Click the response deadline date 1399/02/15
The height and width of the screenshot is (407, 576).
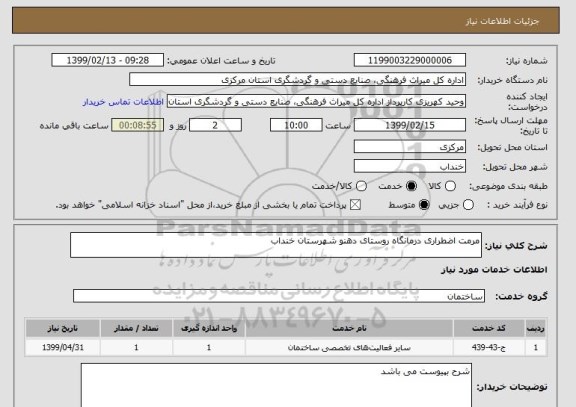click(x=410, y=125)
